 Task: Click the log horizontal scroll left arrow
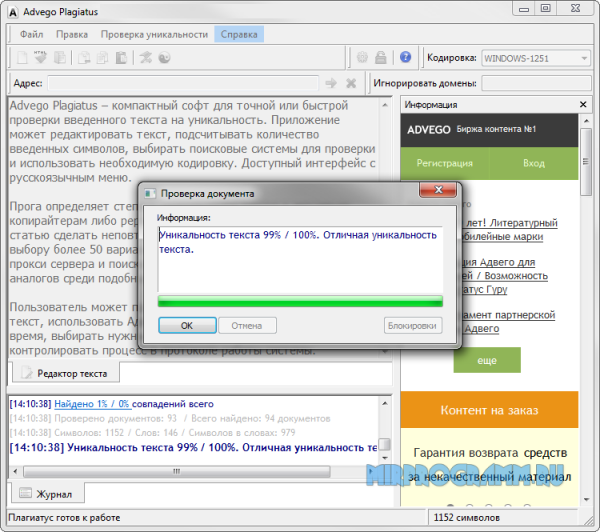tap(15, 471)
